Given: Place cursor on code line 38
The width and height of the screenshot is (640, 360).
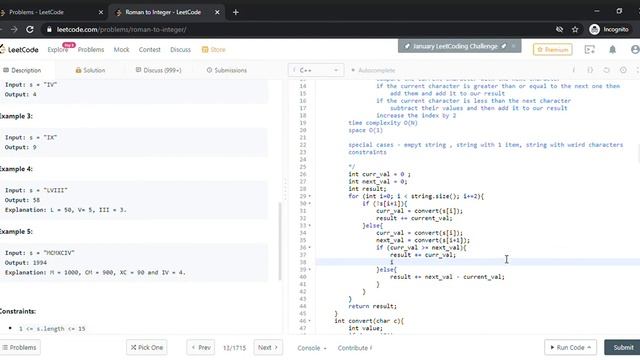Looking at the screenshot, I should click(478, 262).
